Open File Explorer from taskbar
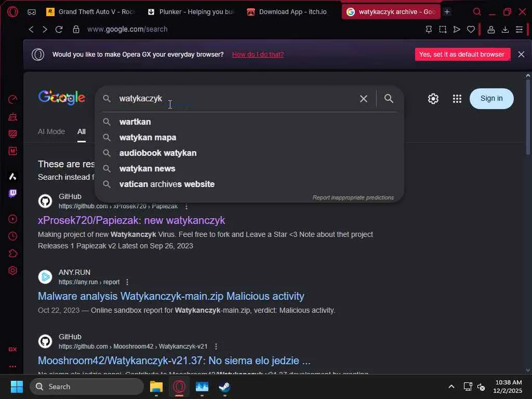 click(x=156, y=387)
